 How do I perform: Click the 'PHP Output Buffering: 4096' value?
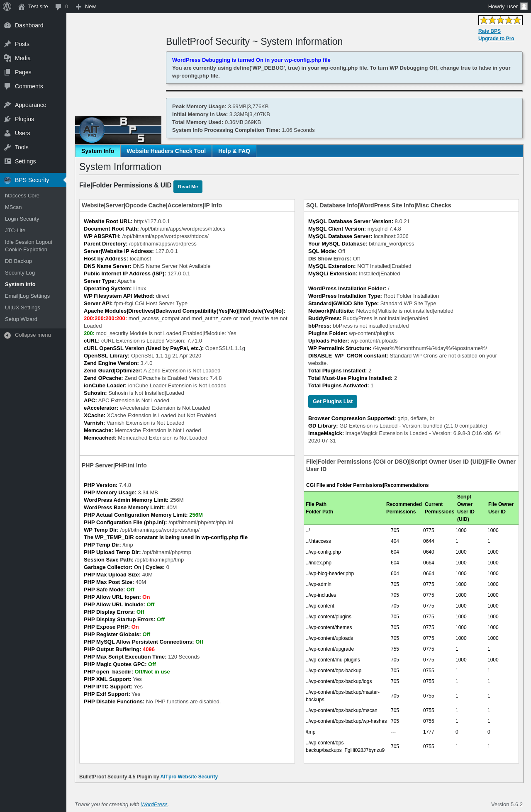coord(149,649)
